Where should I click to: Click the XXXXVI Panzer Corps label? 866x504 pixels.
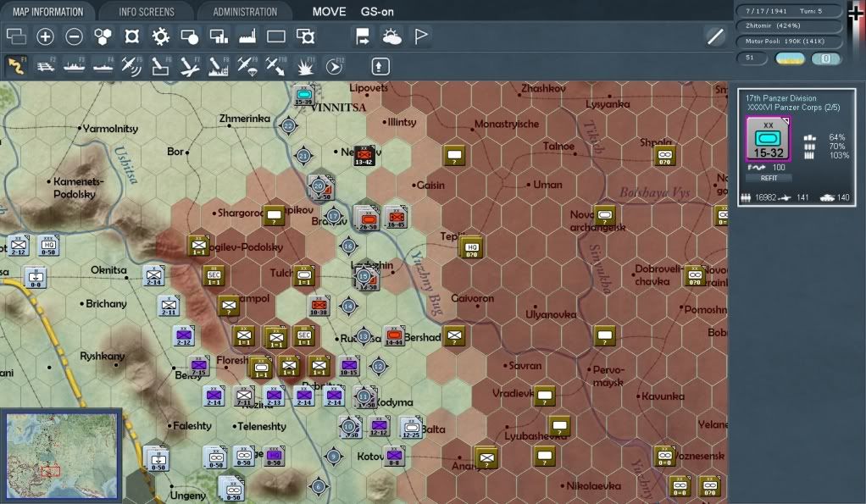(x=794, y=108)
